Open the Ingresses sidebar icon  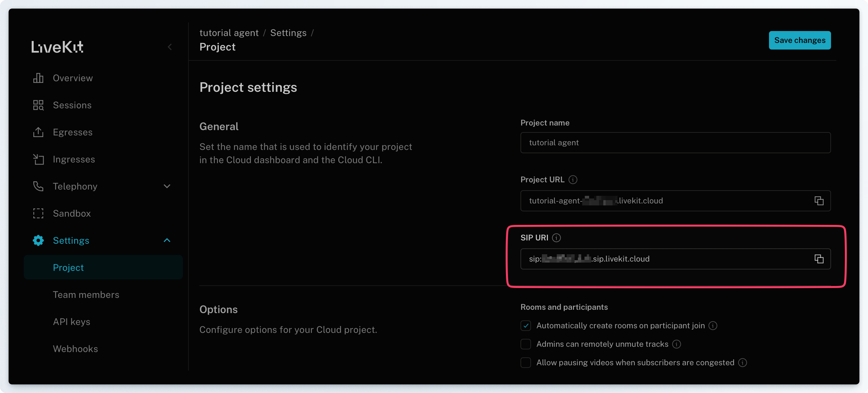point(38,160)
